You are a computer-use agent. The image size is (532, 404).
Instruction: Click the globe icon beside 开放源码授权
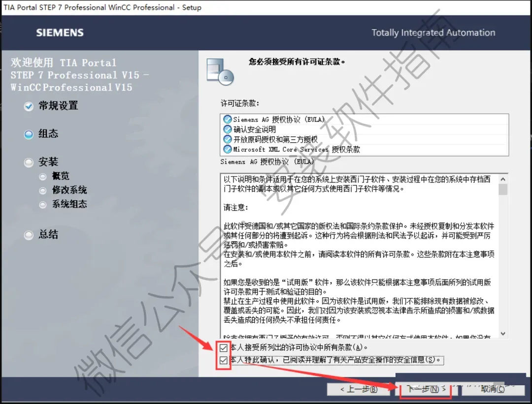click(x=227, y=139)
